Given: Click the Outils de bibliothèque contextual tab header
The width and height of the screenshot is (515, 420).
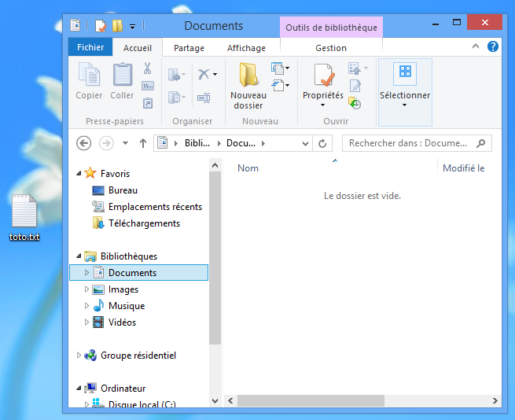Looking at the screenshot, I should click(x=331, y=28).
